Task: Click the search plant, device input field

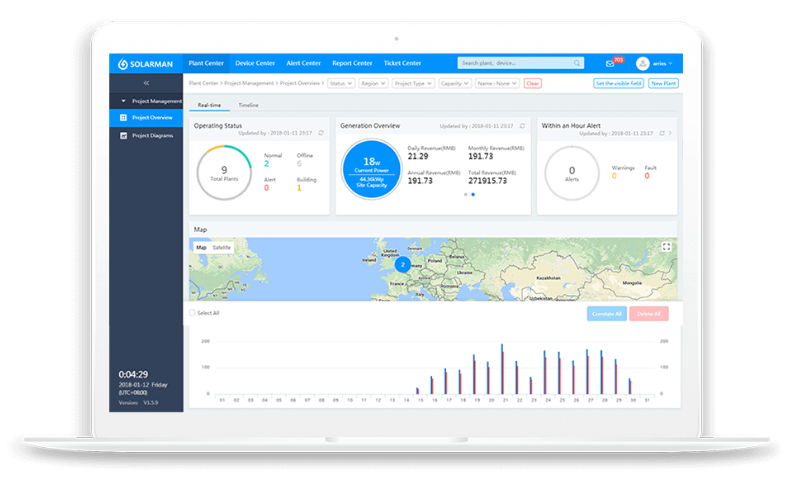Action: pos(513,63)
